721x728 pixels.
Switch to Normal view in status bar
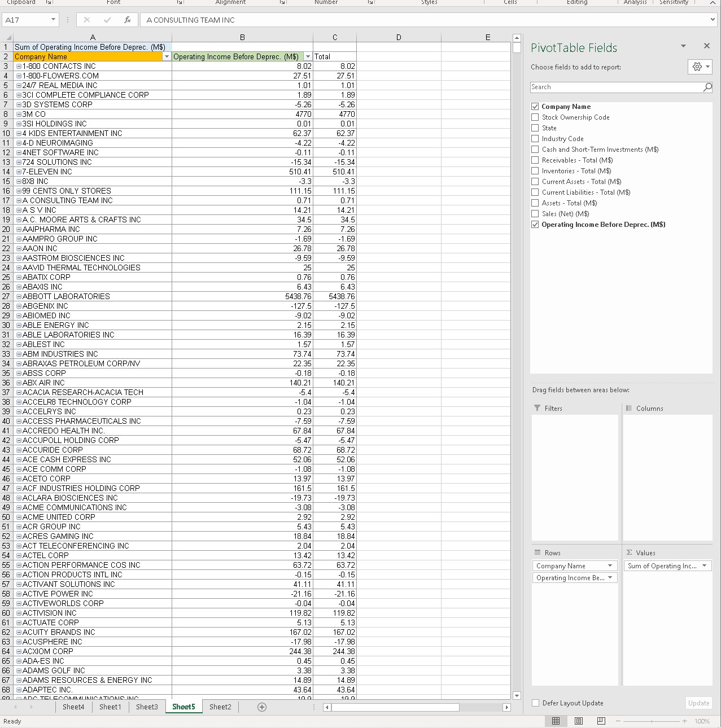tap(556, 721)
